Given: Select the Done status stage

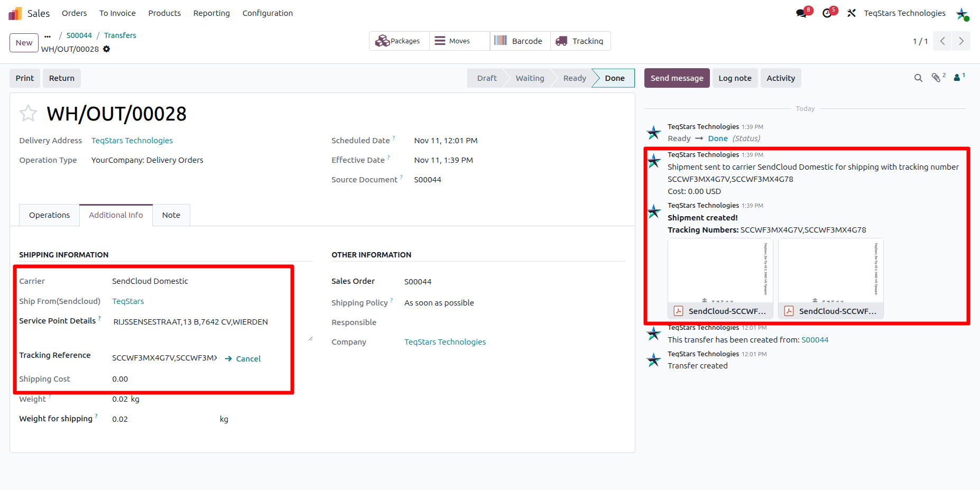Looking at the screenshot, I should (614, 78).
